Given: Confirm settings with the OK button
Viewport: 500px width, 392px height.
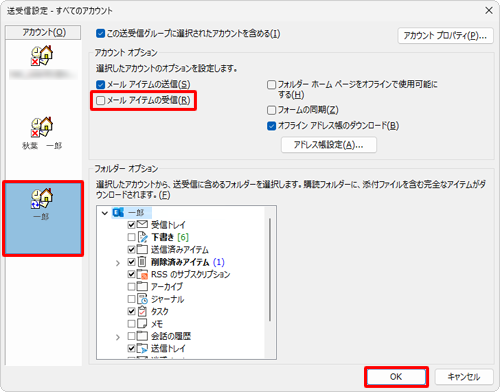Looking at the screenshot, I should pyautogui.click(x=396, y=377).
